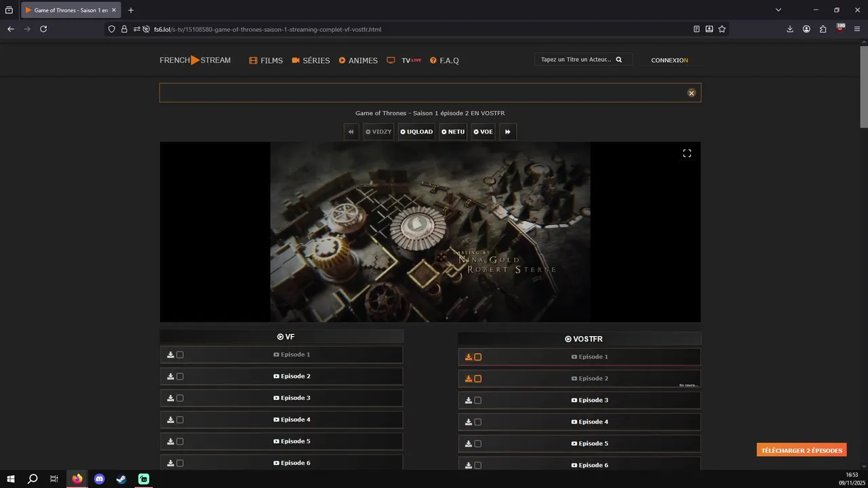Image resolution: width=868 pixels, height=488 pixels.
Task: Play VF Episode 2
Action: pos(292,376)
